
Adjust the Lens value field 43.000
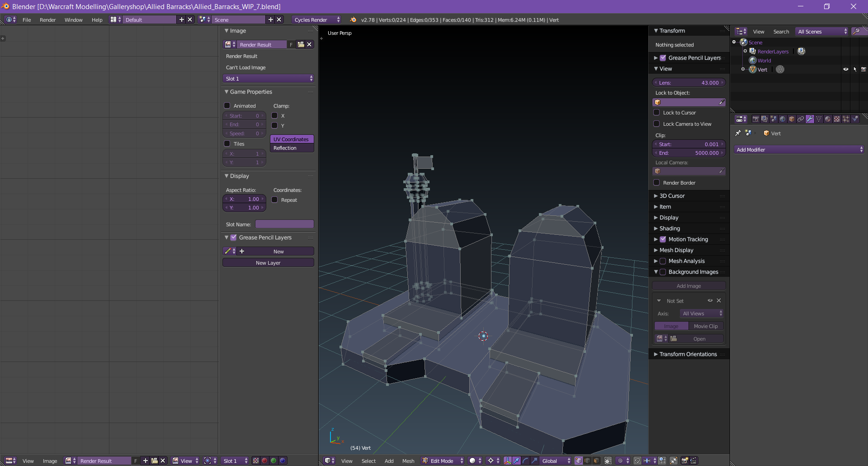(689, 82)
